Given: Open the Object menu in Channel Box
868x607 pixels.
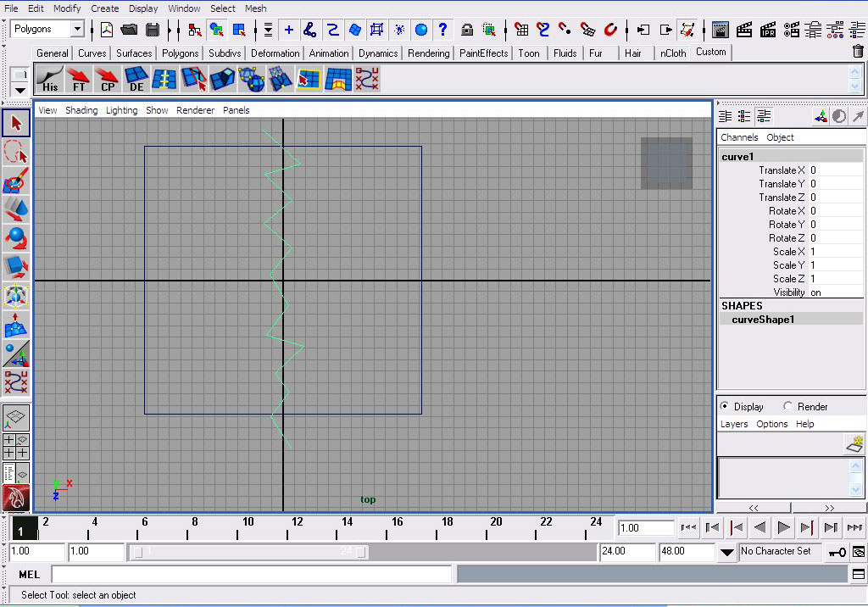Looking at the screenshot, I should [780, 137].
